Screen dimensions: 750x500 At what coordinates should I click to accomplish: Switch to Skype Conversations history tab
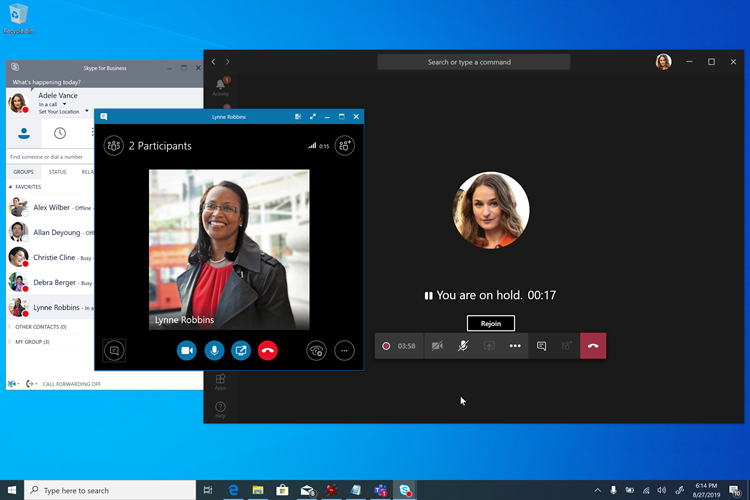pos(60,133)
